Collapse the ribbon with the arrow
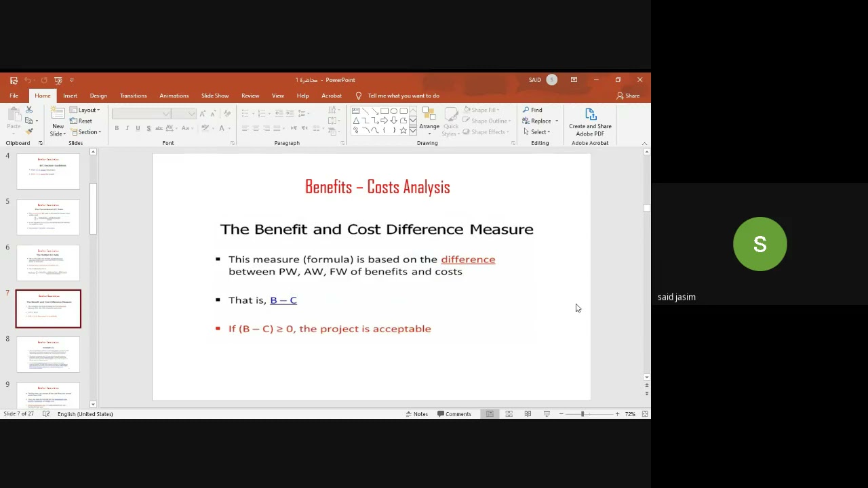The image size is (868, 488). pos(644,143)
